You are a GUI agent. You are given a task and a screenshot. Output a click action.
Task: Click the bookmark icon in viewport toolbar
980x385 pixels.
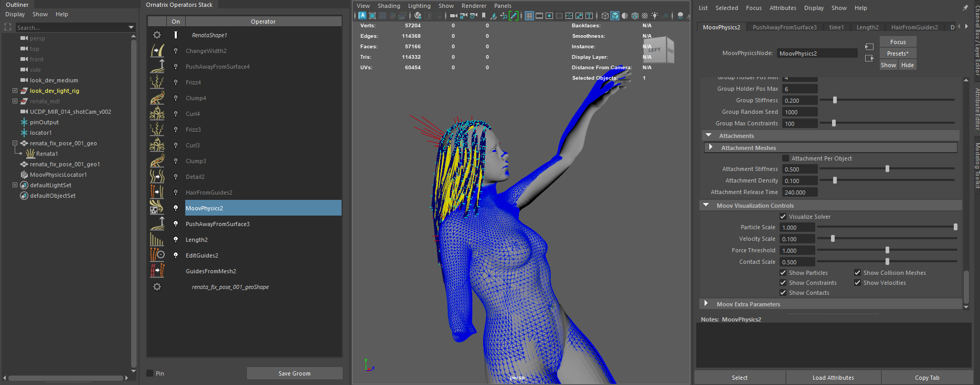[x=484, y=16]
